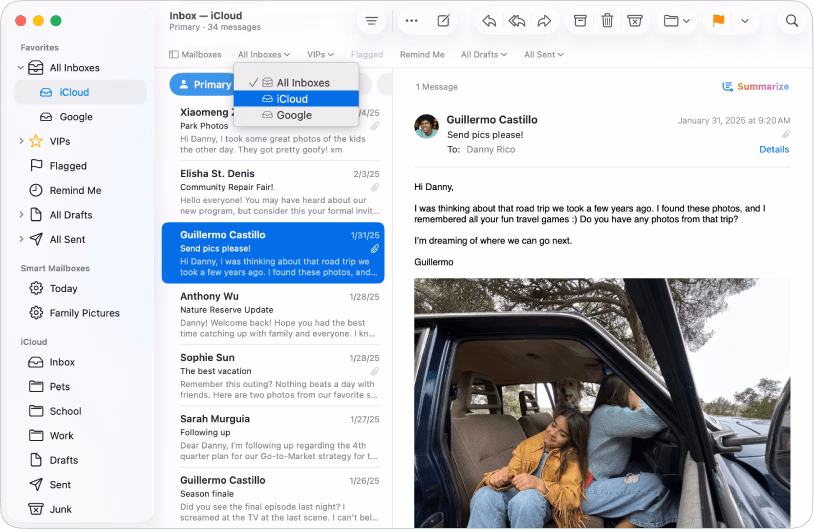Open the Today smart mailbox
The width and height of the screenshot is (814, 532).
coord(80,288)
